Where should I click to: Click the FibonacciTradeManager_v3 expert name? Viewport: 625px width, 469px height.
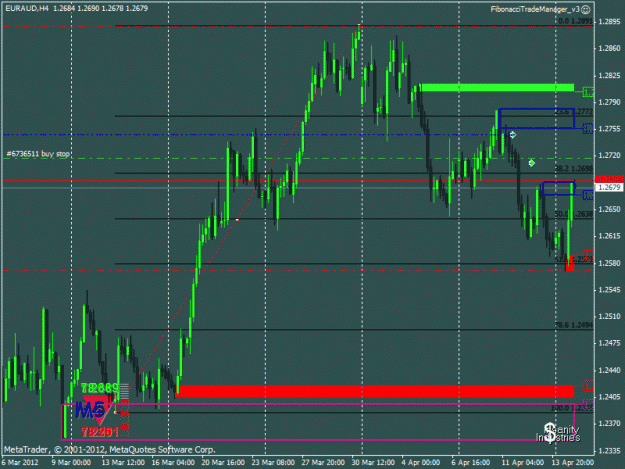[535, 9]
